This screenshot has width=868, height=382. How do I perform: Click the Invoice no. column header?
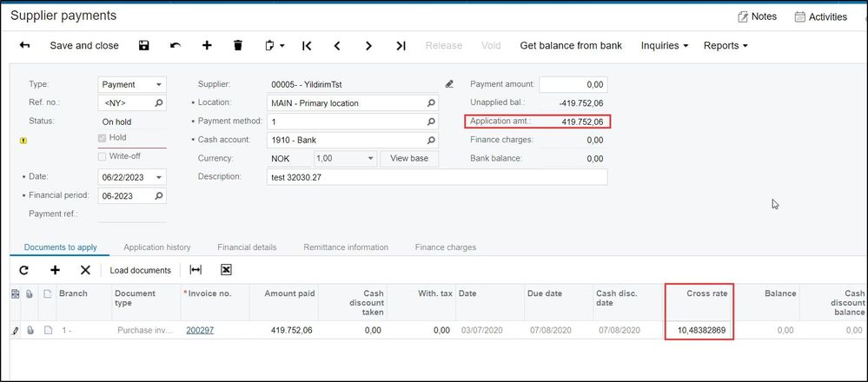coord(215,302)
